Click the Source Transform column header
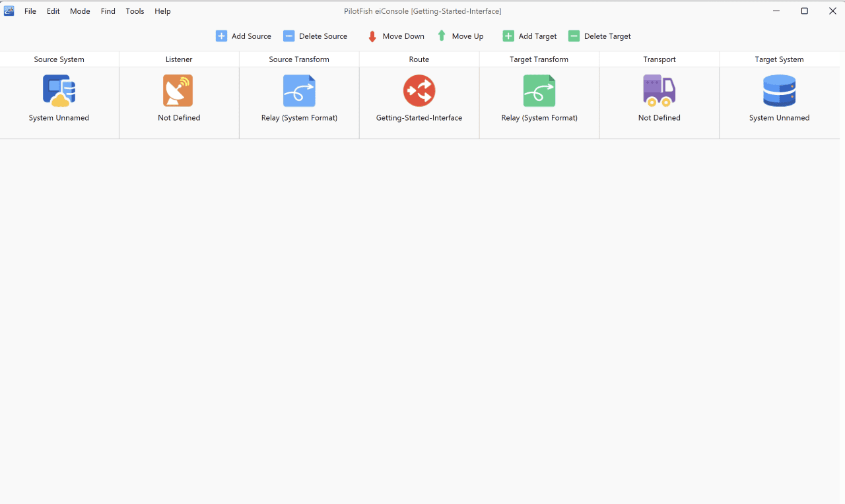 pos(299,59)
